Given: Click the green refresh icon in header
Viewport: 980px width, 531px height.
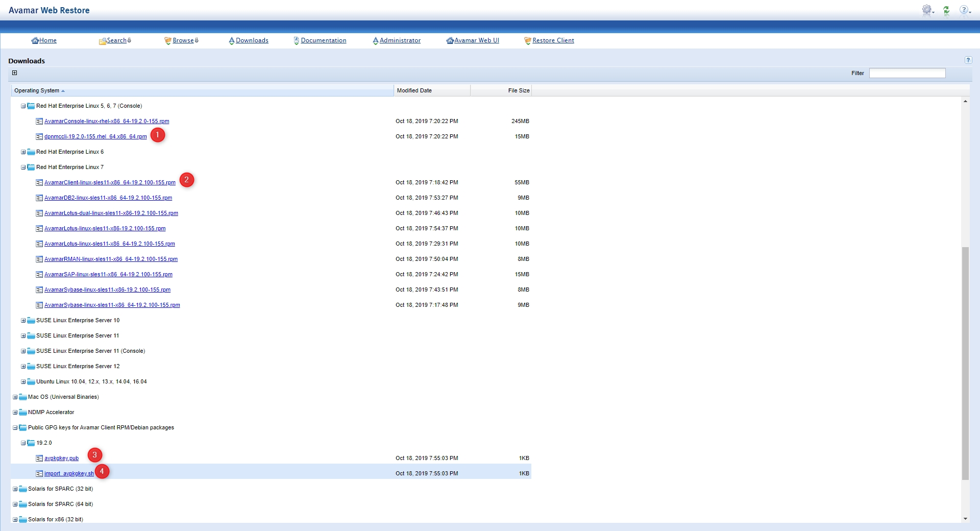Looking at the screenshot, I should (x=946, y=10).
